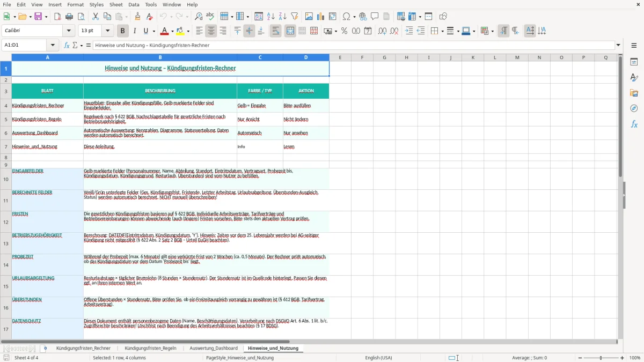
Task: Toggle align left
Action: tap(199, 31)
